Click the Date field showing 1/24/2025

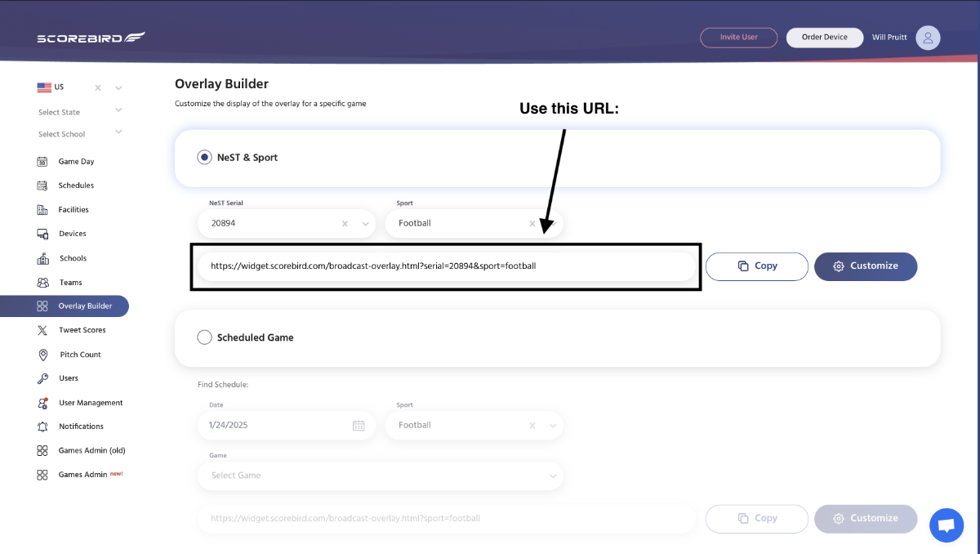click(x=287, y=425)
